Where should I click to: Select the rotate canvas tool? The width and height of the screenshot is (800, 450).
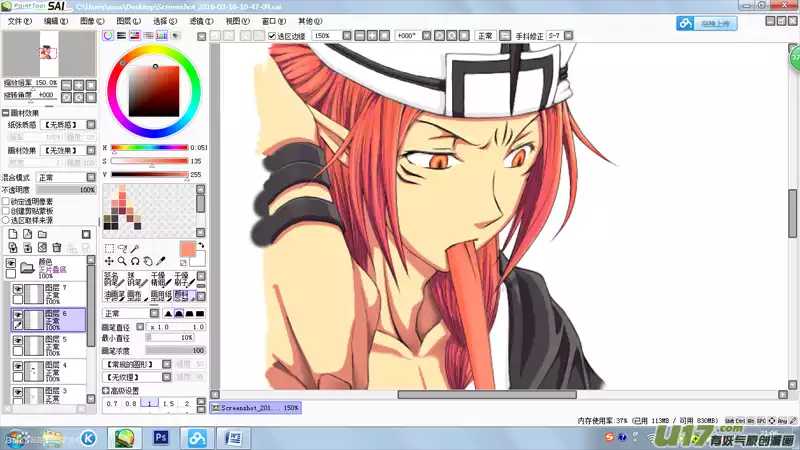point(135,261)
